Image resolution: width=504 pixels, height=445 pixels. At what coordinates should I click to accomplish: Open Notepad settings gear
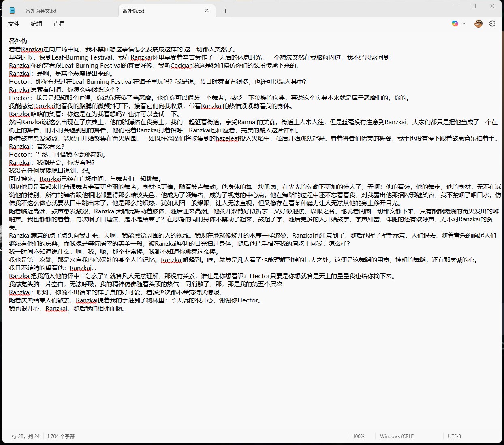(492, 23)
